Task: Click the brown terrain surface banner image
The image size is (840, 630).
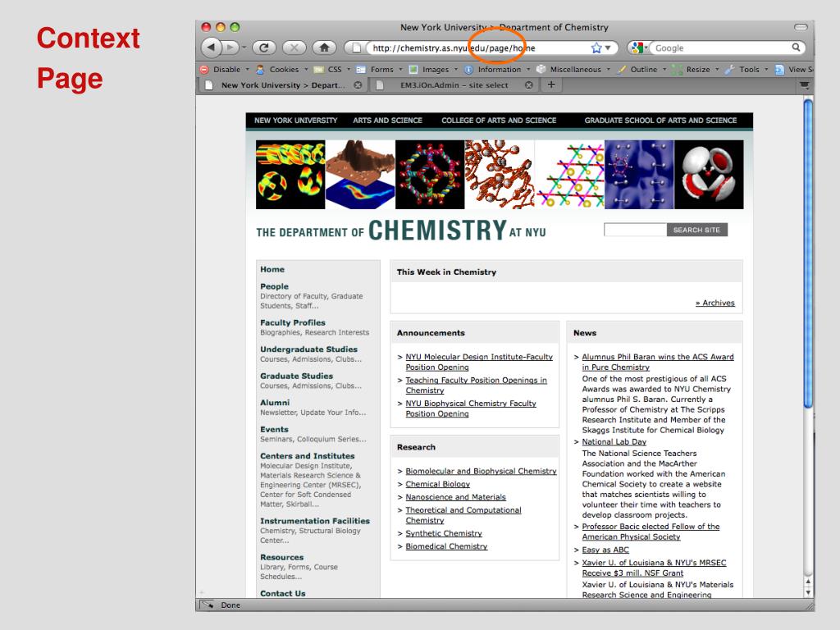Action: [360, 175]
